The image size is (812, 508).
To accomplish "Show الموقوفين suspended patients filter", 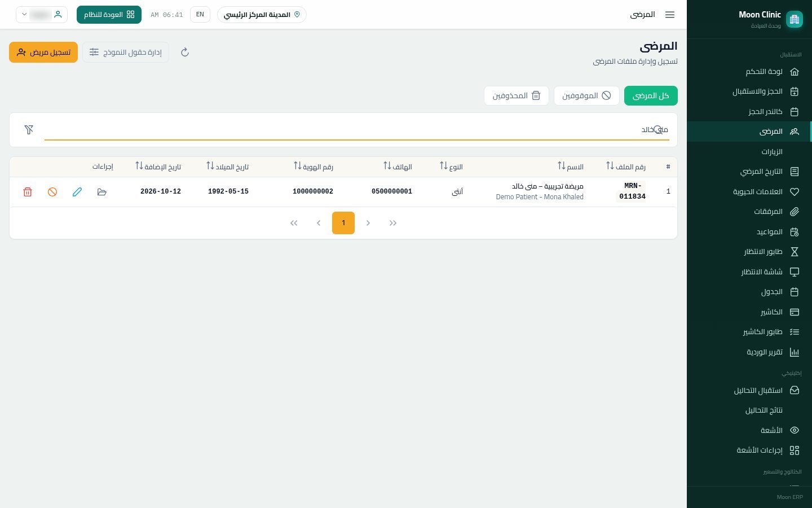I will pos(586,96).
